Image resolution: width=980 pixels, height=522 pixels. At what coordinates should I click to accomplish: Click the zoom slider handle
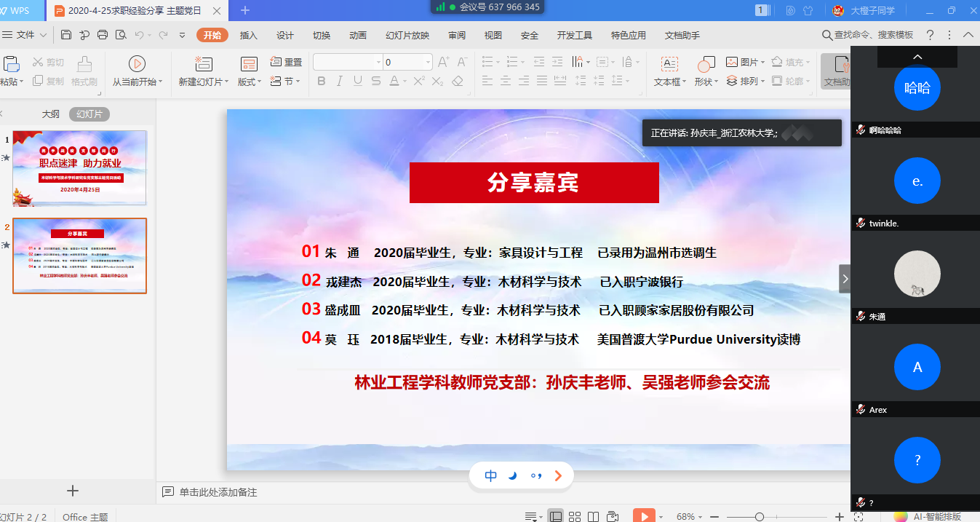(759, 517)
